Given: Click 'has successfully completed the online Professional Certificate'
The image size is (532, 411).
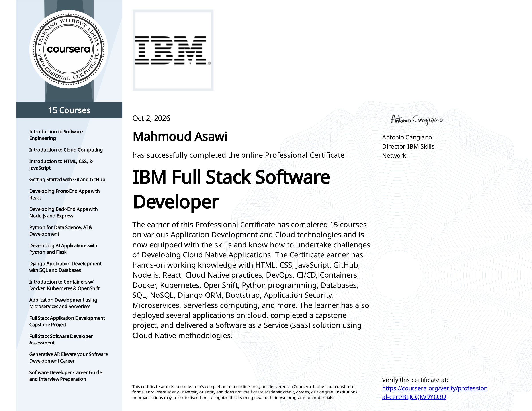Looking at the screenshot, I should [238, 155].
